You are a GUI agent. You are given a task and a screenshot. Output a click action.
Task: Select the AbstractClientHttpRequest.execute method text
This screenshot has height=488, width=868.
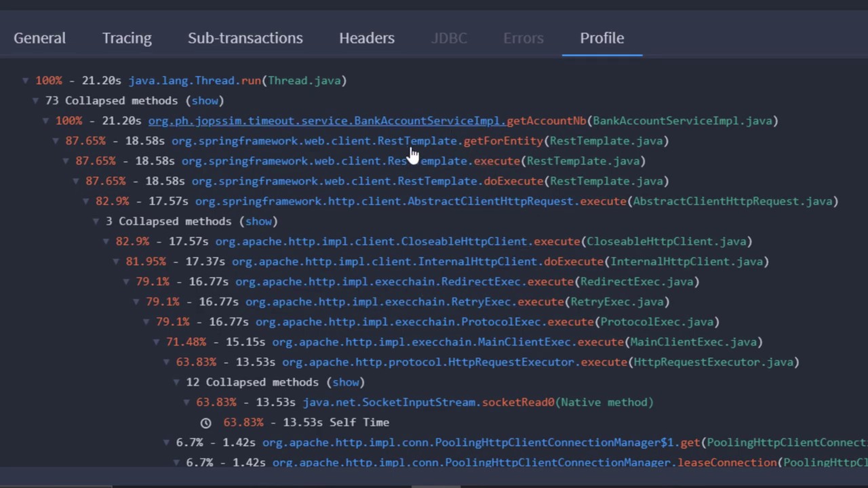pyautogui.click(x=411, y=201)
